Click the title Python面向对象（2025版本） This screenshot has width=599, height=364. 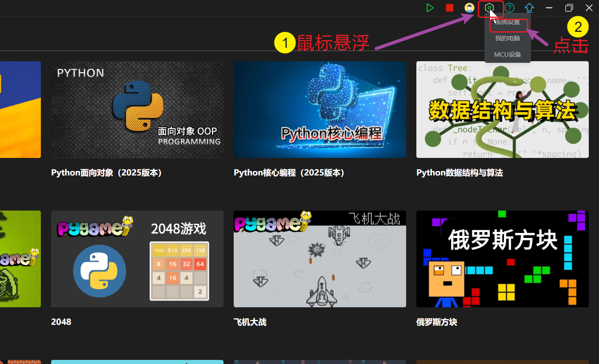coord(107,173)
